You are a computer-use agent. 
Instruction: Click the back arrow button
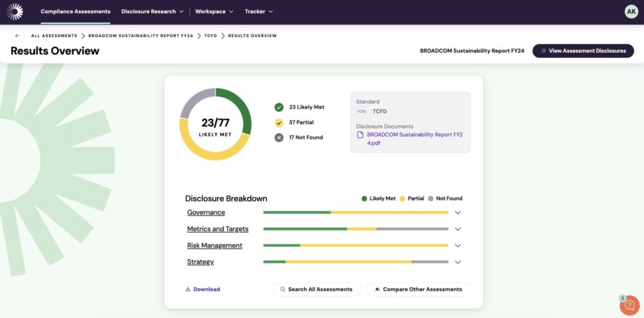[18, 36]
